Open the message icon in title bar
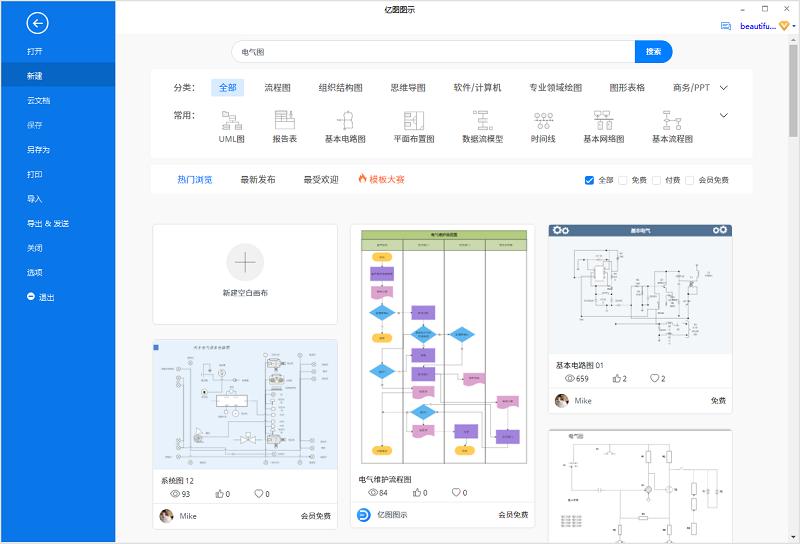 [726, 26]
